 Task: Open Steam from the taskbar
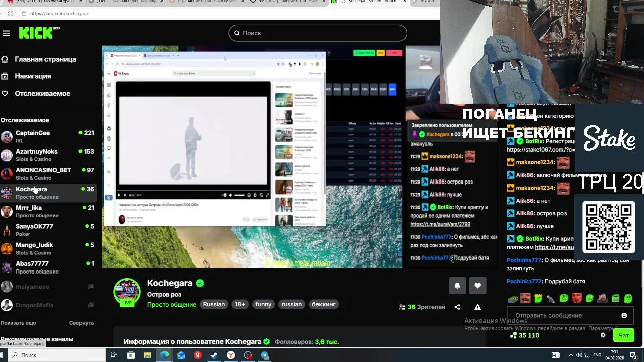coord(214,355)
